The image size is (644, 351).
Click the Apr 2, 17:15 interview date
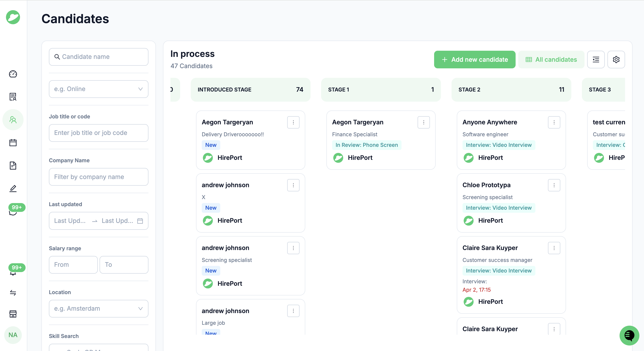click(476, 290)
